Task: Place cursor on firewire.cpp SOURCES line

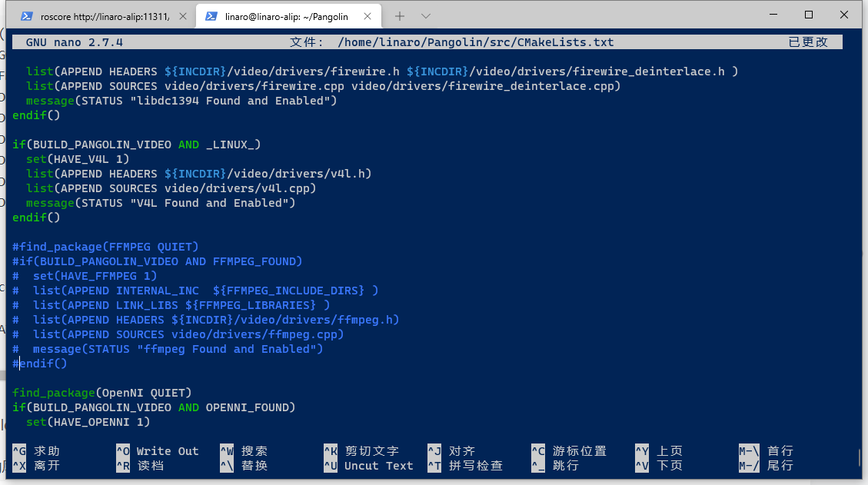Action: tap(323, 86)
